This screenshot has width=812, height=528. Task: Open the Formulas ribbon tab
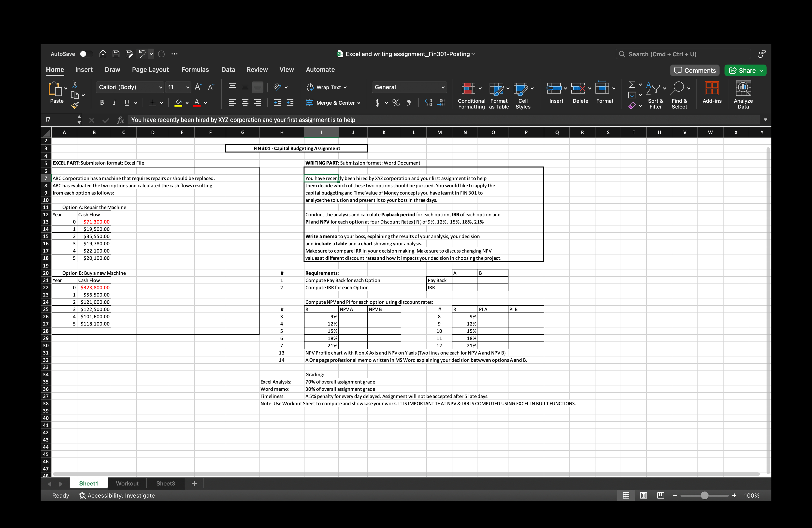coord(195,70)
